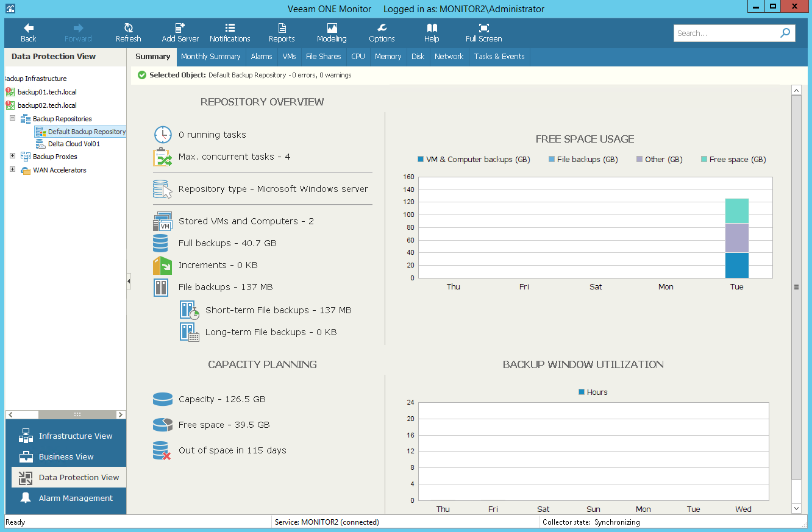
Task: Switch to Infrastructure View
Action: point(69,436)
